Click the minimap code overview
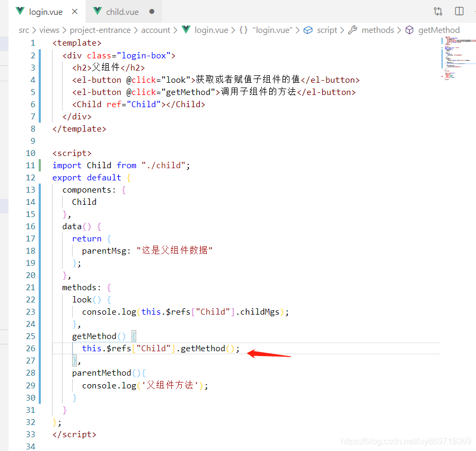Image resolution: width=476 pixels, height=451 pixels. click(458, 58)
